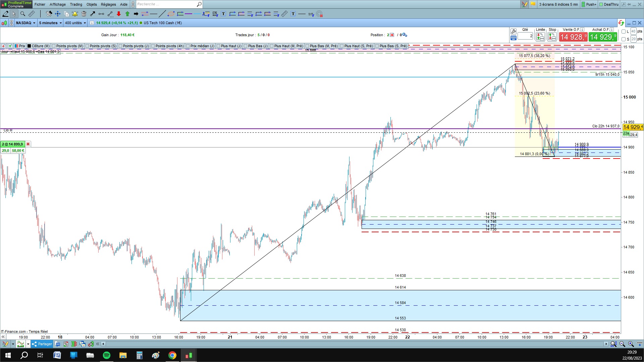This screenshot has height=362, width=644.
Task: Click the Clôture black color swatch
Action: [x=29, y=46]
